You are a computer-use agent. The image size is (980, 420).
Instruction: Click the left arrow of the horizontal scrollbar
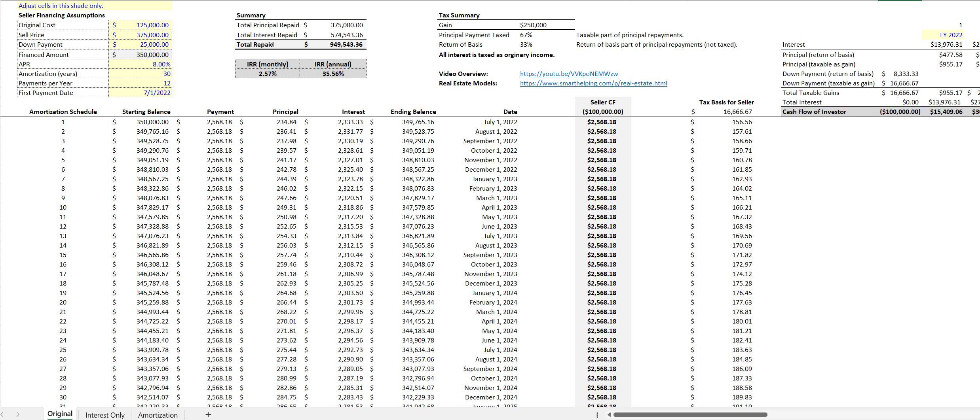click(x=609, y=414)
